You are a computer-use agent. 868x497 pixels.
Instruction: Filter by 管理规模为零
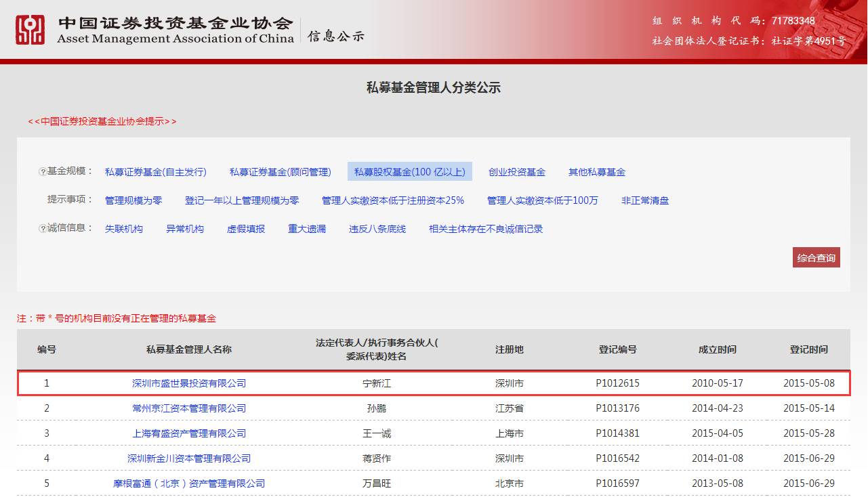click(x=133, y=200)
